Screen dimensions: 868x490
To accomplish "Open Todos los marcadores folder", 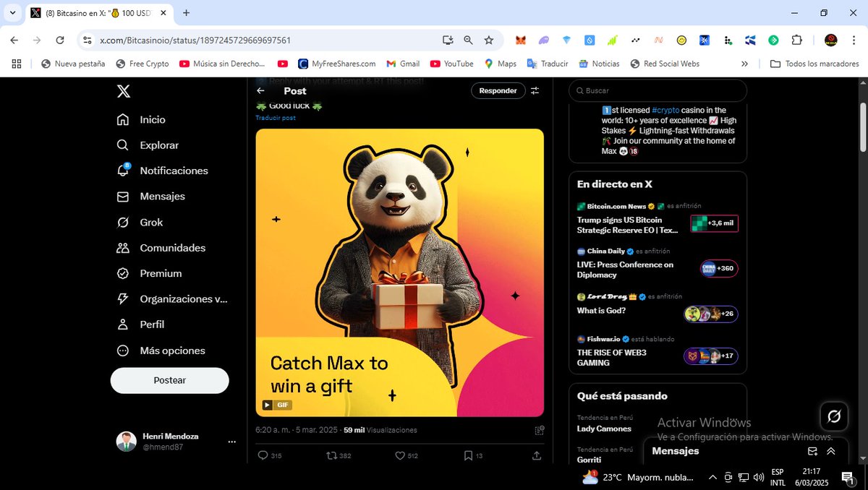I will tap(814, 64).
